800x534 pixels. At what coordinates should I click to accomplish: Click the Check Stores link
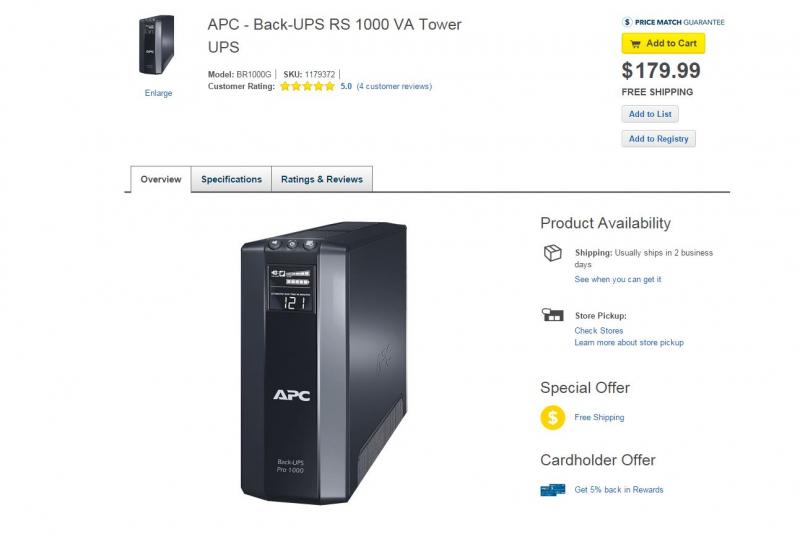click(598, 330)
